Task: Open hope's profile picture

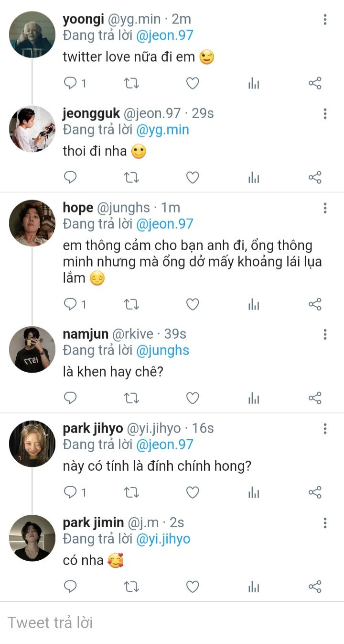Action: [x=32, y=223]
